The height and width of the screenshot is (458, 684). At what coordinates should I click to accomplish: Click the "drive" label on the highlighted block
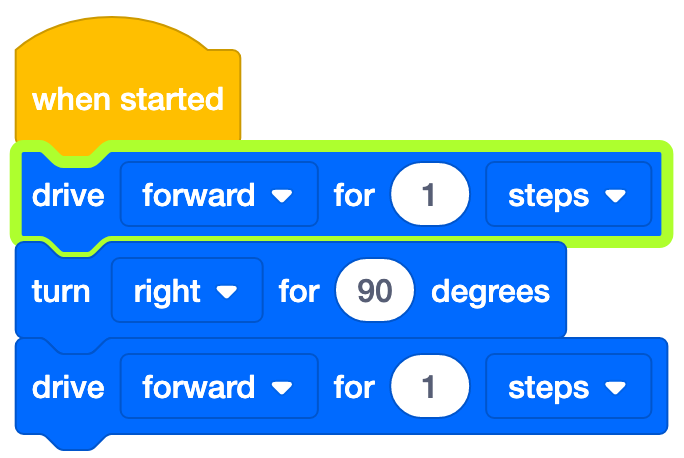point(68,196)
